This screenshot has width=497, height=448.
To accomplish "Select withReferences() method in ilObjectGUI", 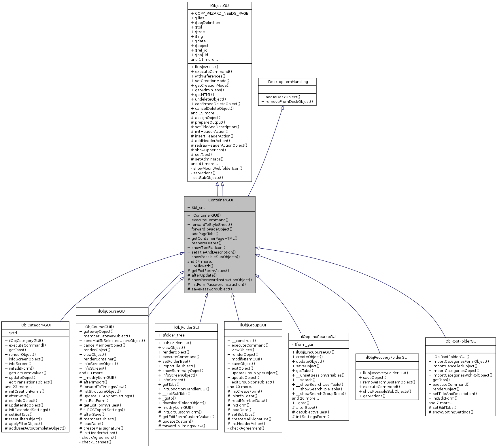I will click(x=208, y=76).
